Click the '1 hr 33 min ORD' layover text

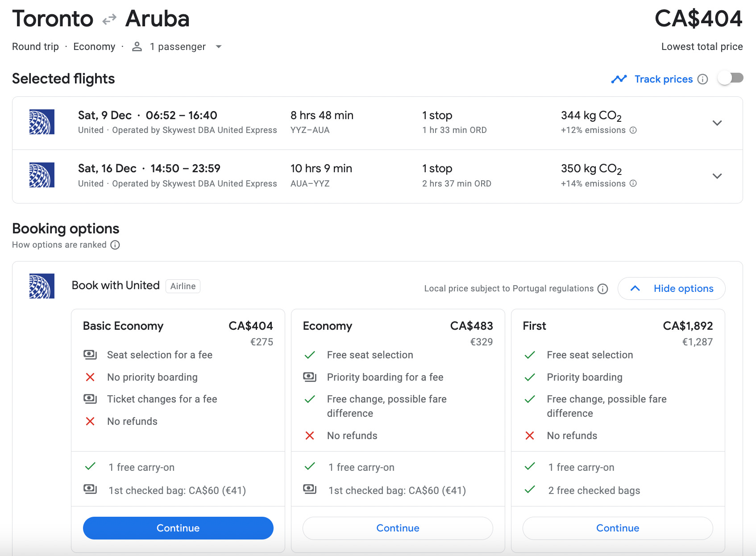454,130
